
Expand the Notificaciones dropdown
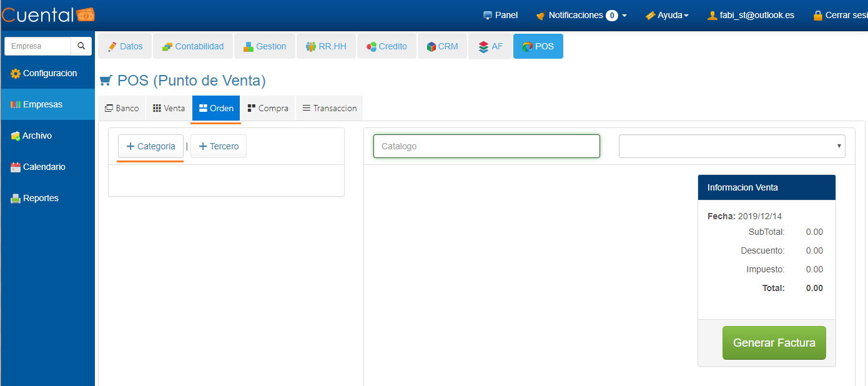point(581,16)
